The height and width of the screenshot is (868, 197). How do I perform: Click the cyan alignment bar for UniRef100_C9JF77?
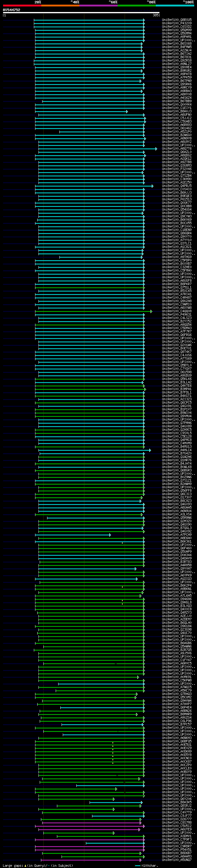(x=118, y=816)
